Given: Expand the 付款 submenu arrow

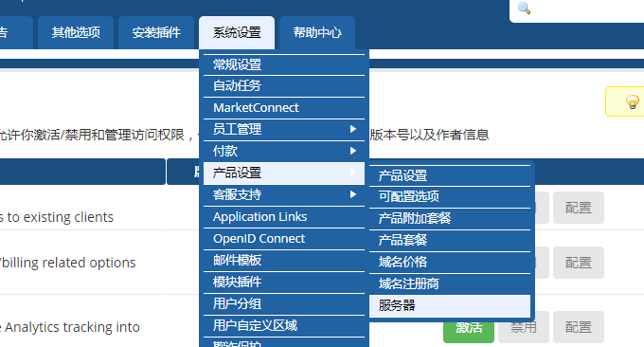Looking at the screenshot, I should point(353,151).
